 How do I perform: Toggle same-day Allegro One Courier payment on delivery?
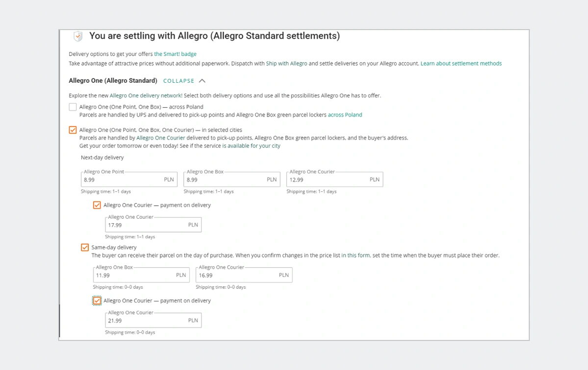97,300
